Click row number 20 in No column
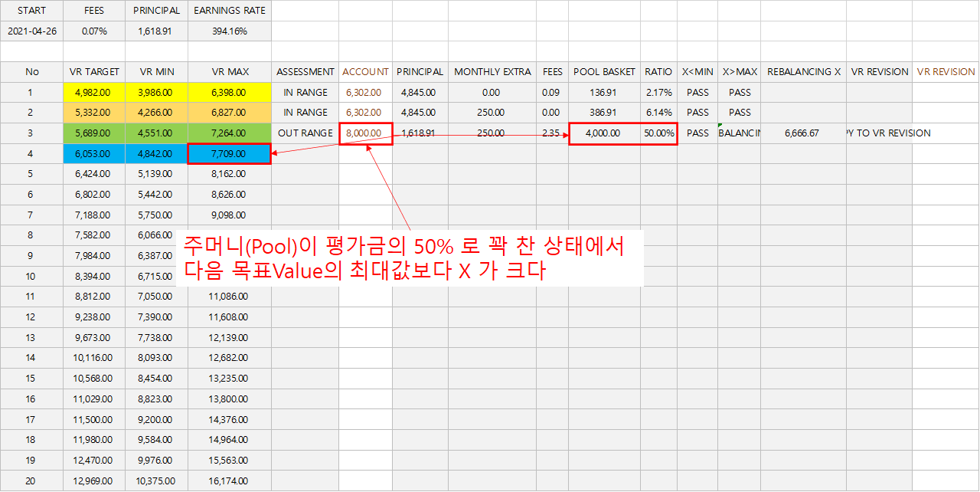980x492 pixels. [31, 481]
